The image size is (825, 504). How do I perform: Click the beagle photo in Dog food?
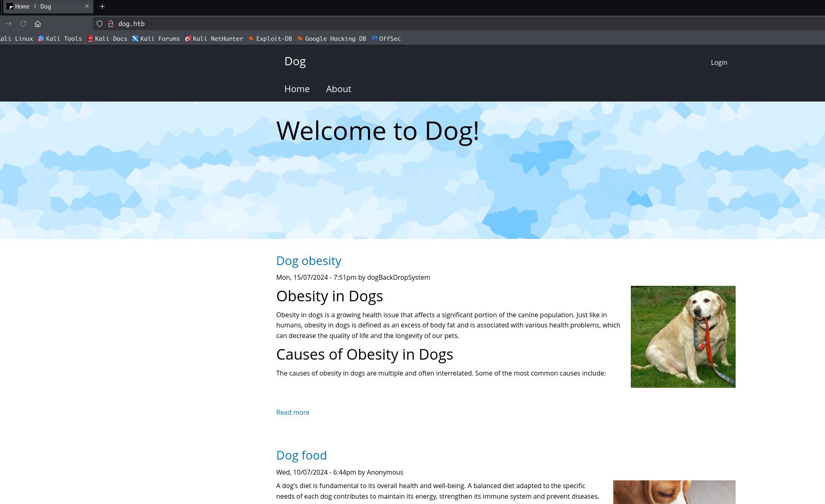pos(674,492)
